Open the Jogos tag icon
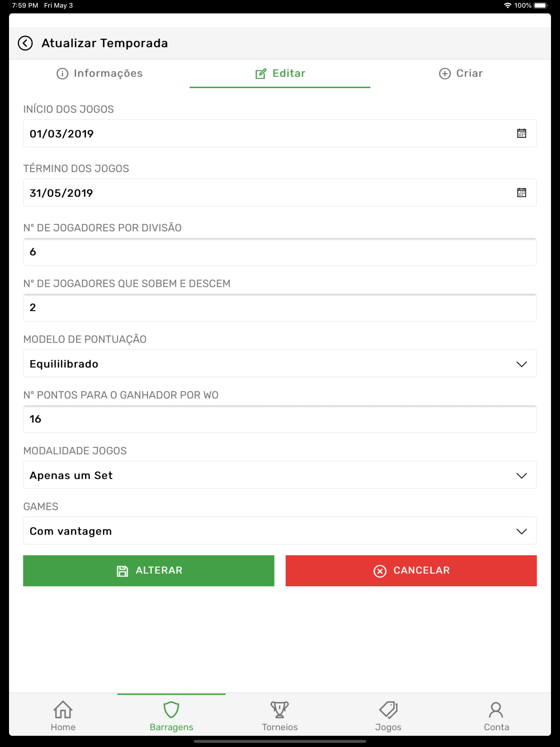The height and width of the screenshot is (747, 560). (x=388, y=710)
